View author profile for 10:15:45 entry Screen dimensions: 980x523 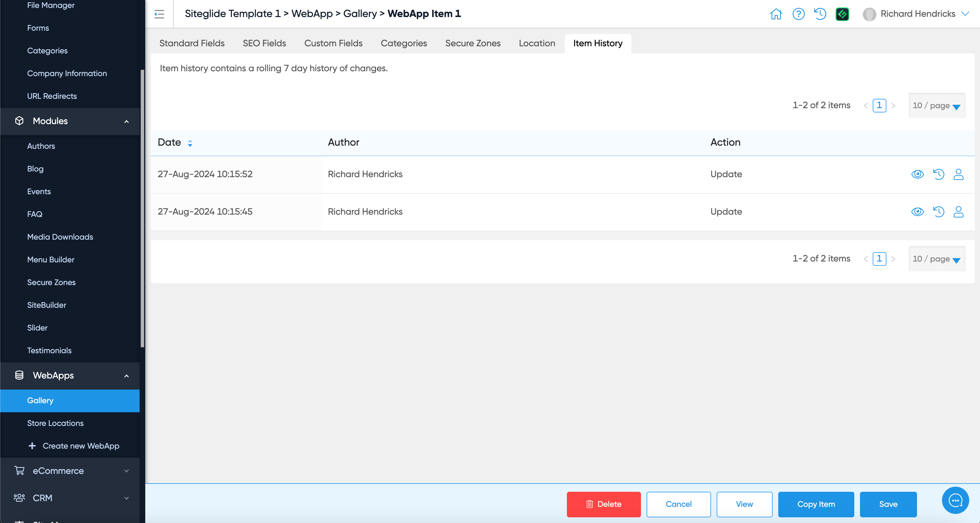[958, 212]
